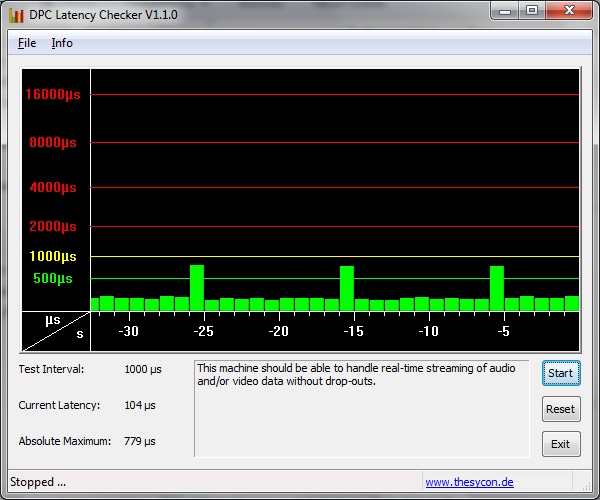Click the Current Latency label
This screenshot has width=600, height=500.
pos(59,406)
